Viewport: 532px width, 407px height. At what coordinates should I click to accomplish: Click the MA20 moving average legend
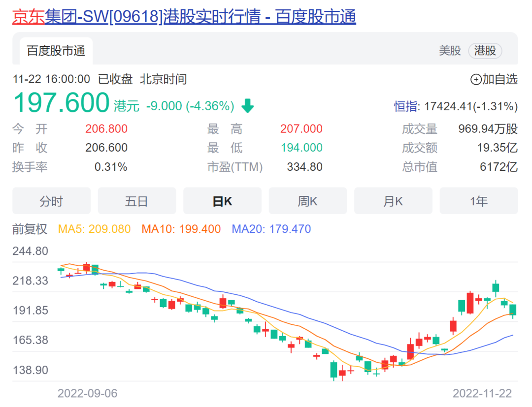(x=271, y=229)
